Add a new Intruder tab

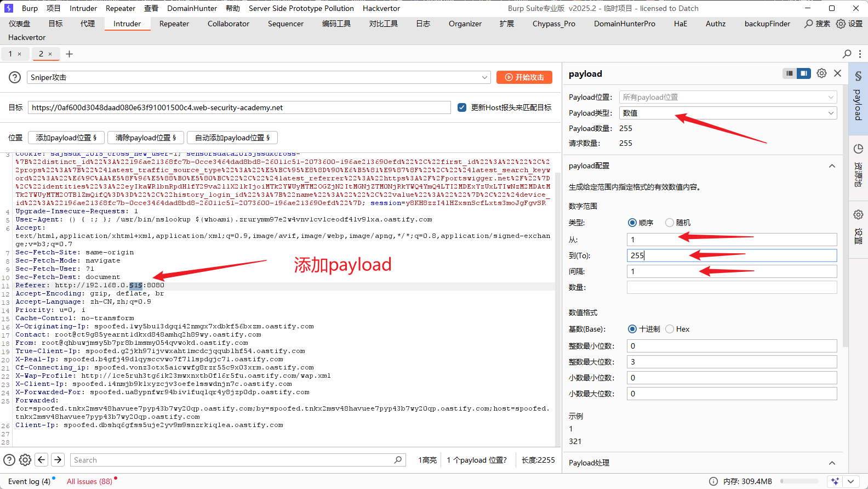[69, 54]
